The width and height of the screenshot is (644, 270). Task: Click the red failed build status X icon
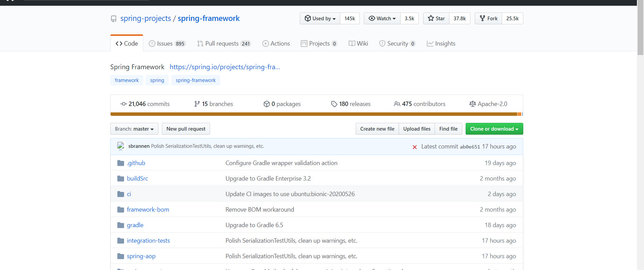click(x=415, y=147)
